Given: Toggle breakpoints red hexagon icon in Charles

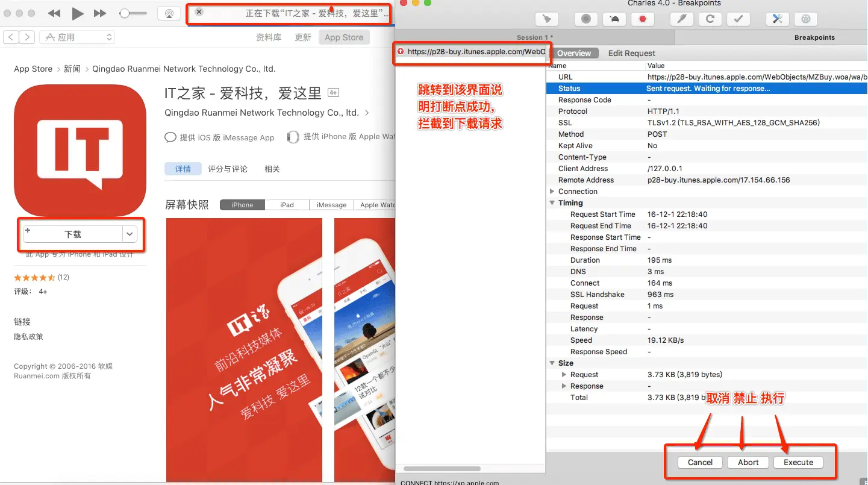Looking at the screenshot, I should click(x=643, y=19).
